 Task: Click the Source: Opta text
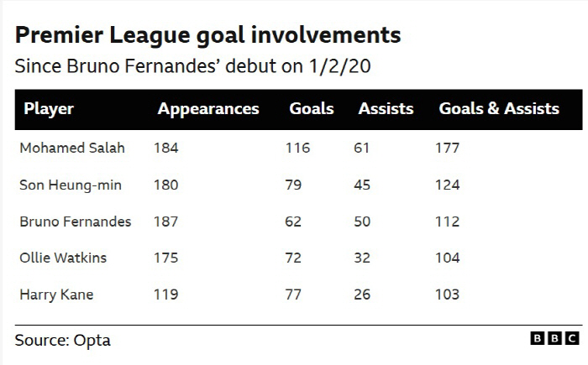pos(63,341)
